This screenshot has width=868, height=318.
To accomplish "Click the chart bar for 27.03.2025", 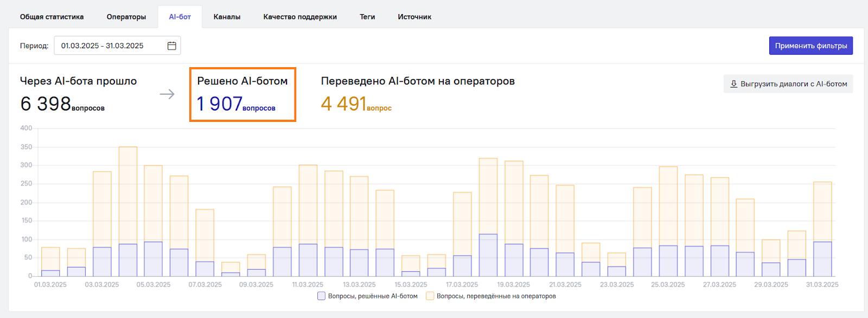I will (x=719, y=227).
